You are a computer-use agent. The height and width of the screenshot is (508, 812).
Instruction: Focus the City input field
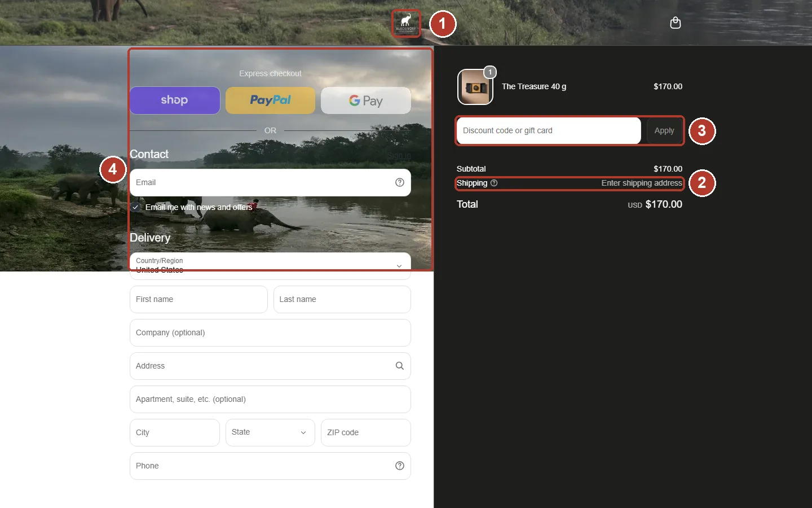(175, 432)
